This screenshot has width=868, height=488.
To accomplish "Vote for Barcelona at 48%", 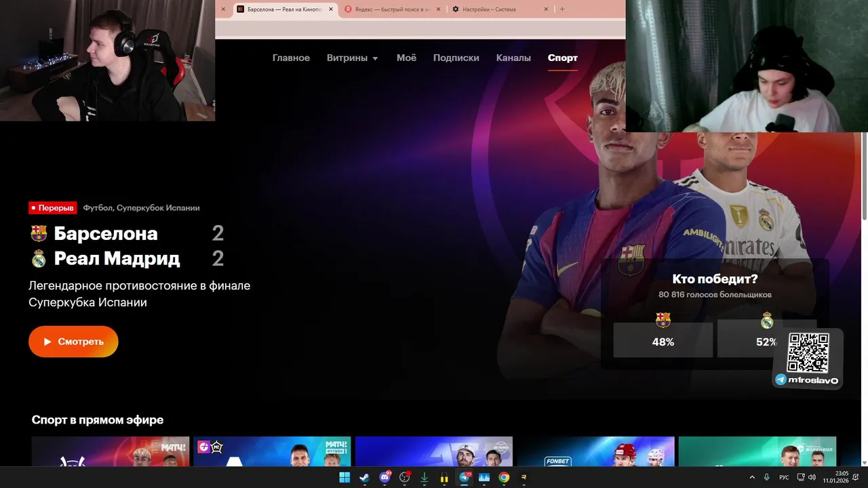I will pyautogui.click(x=663, y=340).
